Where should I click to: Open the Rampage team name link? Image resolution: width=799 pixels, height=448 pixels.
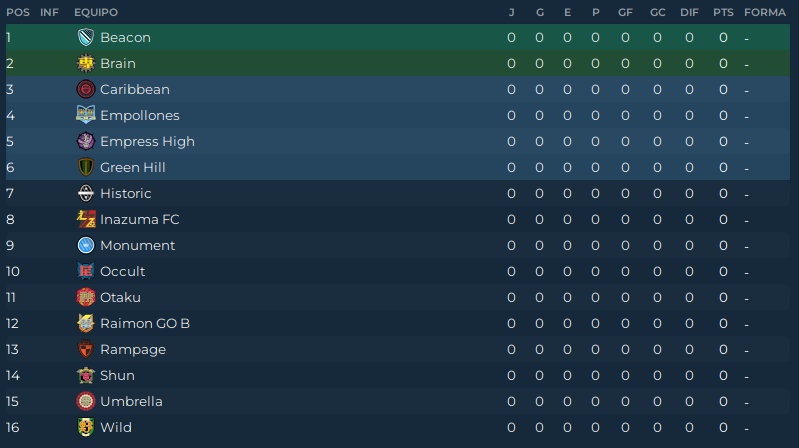[133, 349]
